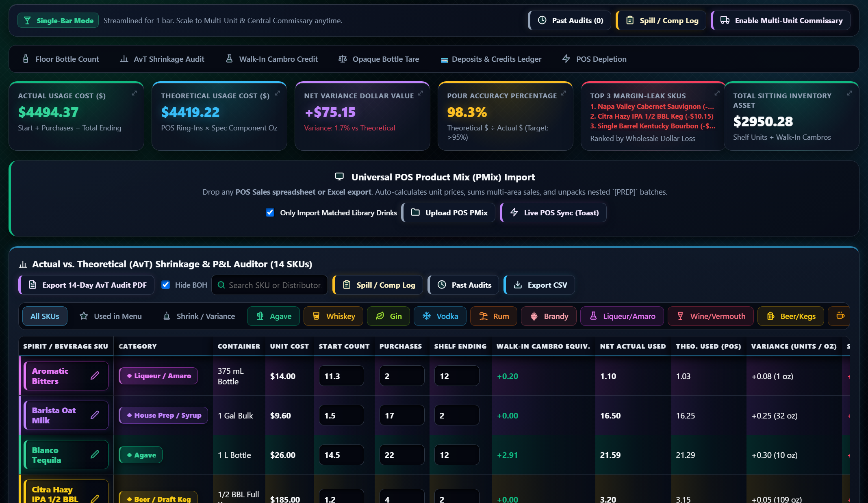
Task: Select the All SKUs filter
Action: coord(45,316)
